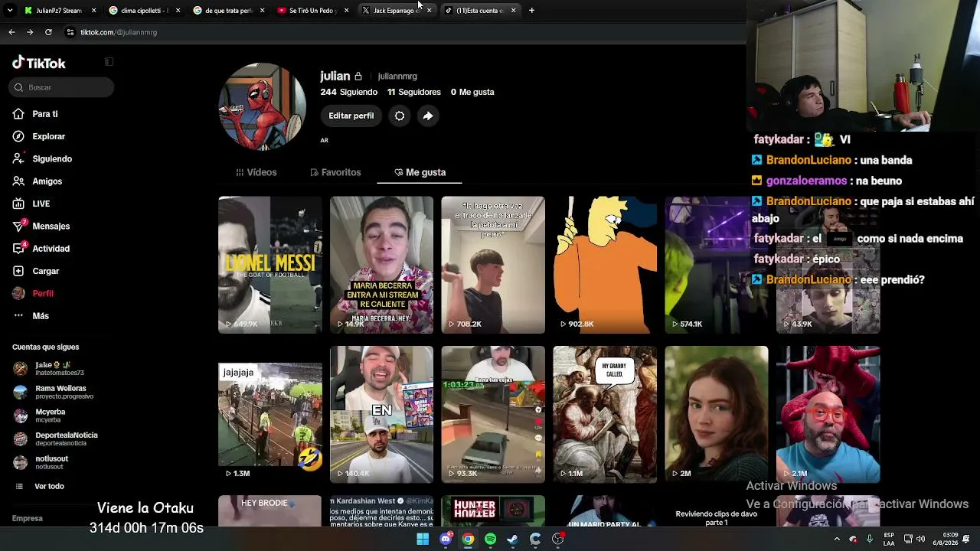The height and width of the screenshot is (551, 980).
Task: Click the Buscar search field
Action: point(63,87)
